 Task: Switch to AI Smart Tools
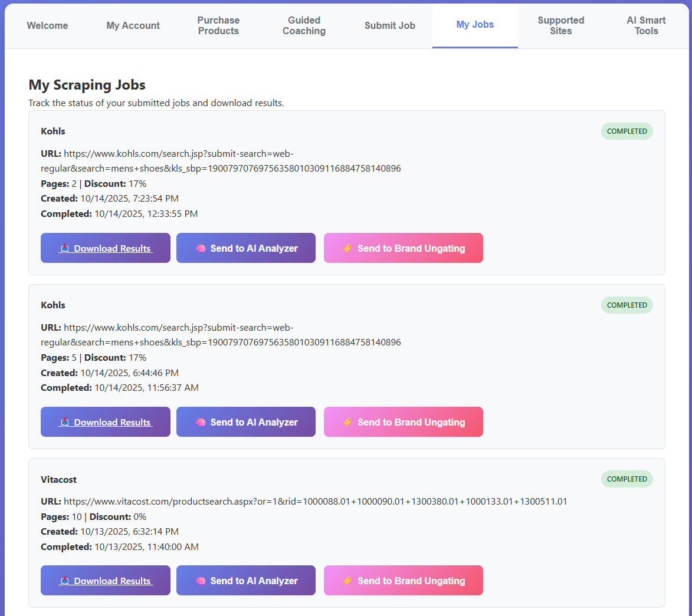(x=646, y=25)
